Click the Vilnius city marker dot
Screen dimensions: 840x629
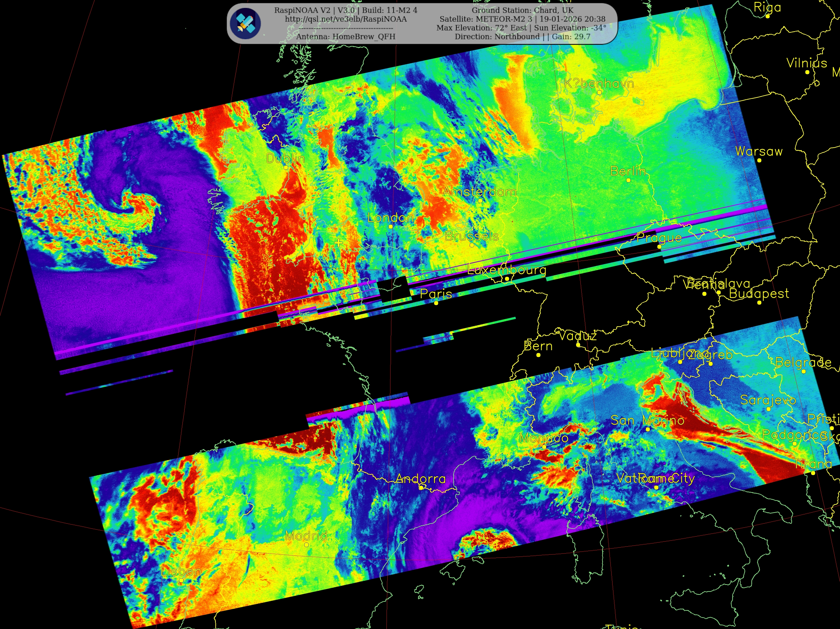coord(807,72)
